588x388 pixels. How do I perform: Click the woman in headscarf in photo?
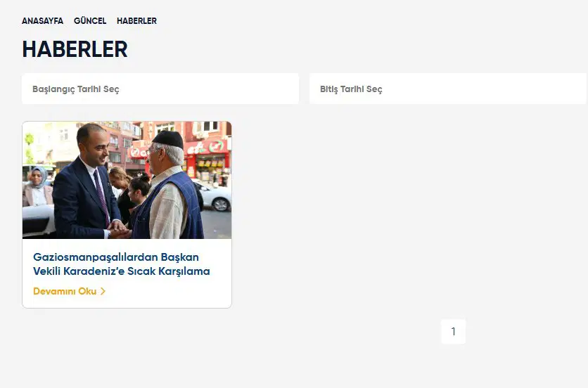coord(37,187)
